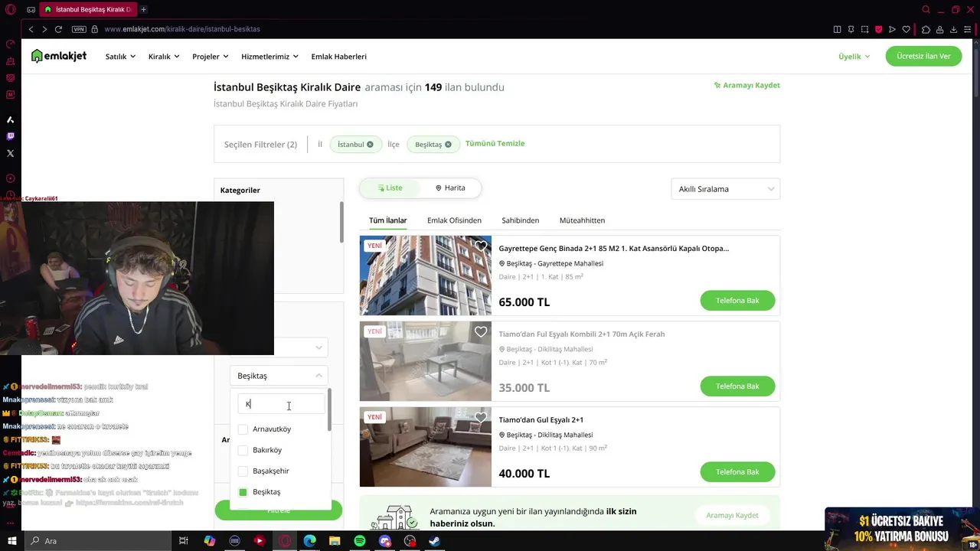Screen dimensions: 980x551
Task: Favorite the 40.000 TL Tiamo'dan listing heart
Action: [481, 418]
